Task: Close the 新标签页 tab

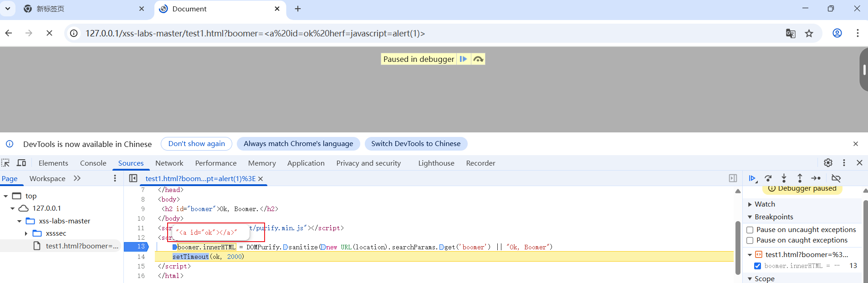Action: 142,9
